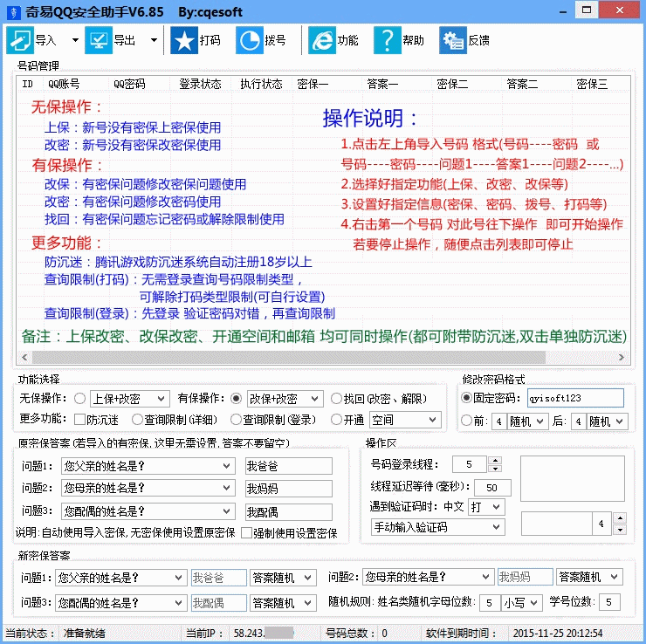
Task: Click the fixed password field qyisoft123
Action: (x=574, y=399)
